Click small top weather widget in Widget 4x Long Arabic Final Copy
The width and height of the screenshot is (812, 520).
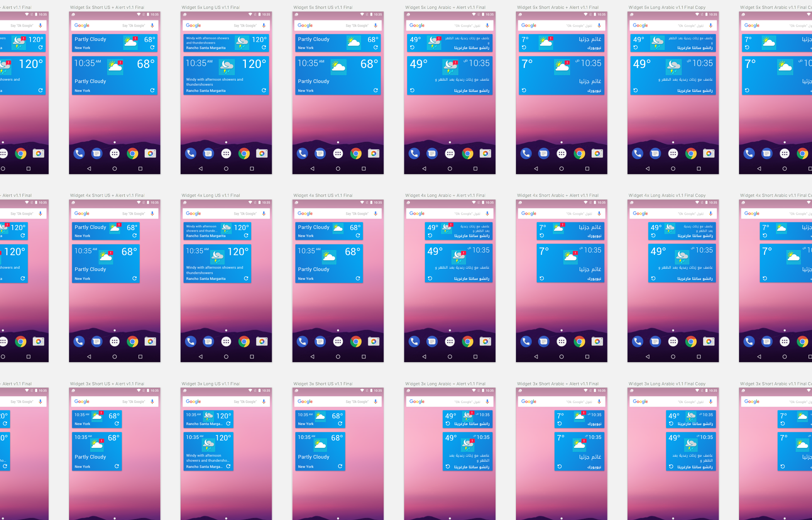pos(682,231)
